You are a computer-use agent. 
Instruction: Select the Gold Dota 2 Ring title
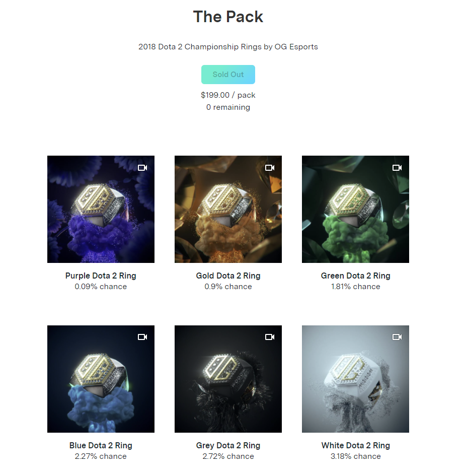[228, 276]
